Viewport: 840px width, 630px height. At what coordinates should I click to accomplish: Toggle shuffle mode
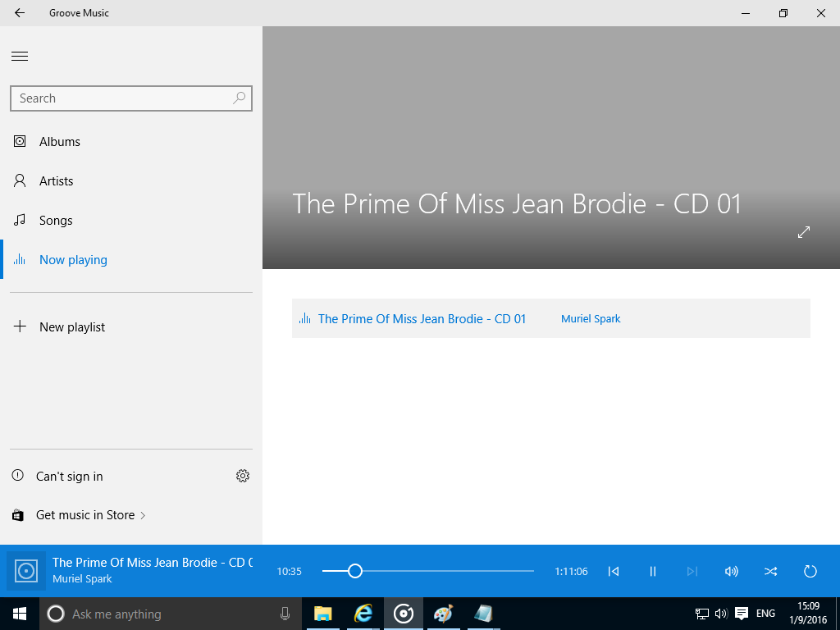coord(770,572)
